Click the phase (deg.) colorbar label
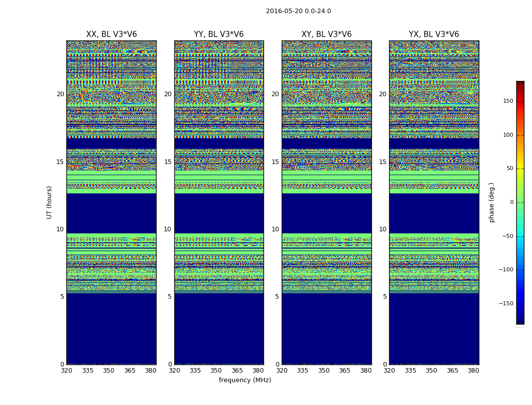This screenshot has height=405, width=532. pos(491,202)
